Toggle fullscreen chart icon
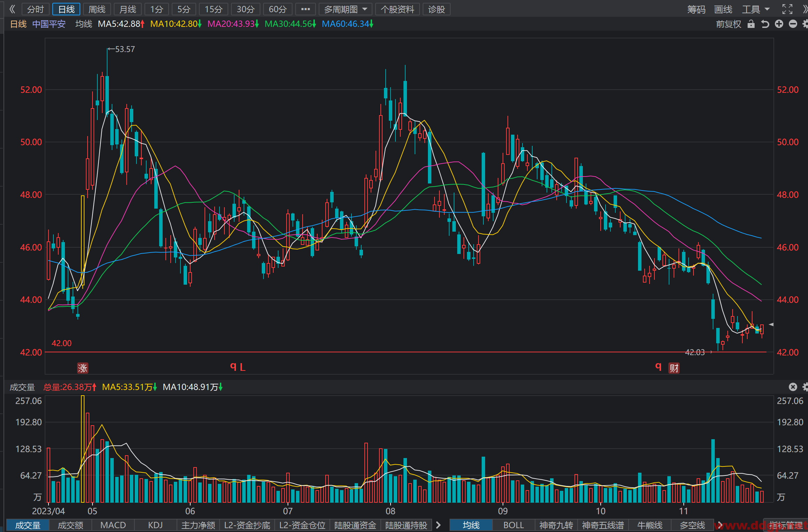This screenshot has width=808, height=532. click(x=787, y=9)
